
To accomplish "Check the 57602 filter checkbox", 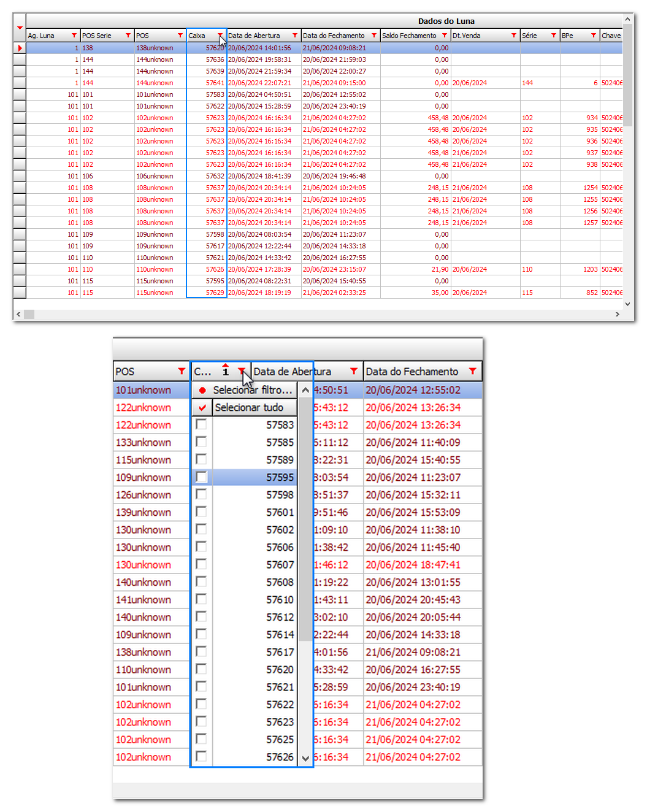I will [201, 529].
